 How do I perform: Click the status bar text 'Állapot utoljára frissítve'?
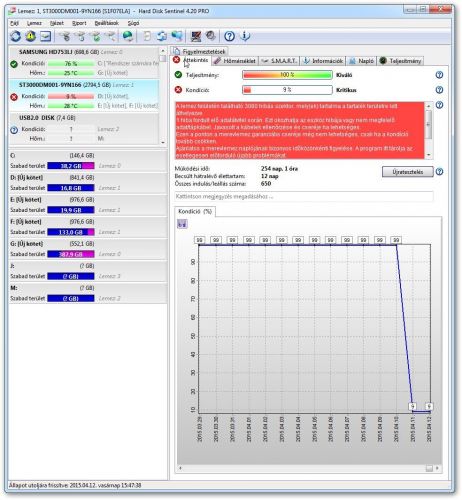point(75,485)
